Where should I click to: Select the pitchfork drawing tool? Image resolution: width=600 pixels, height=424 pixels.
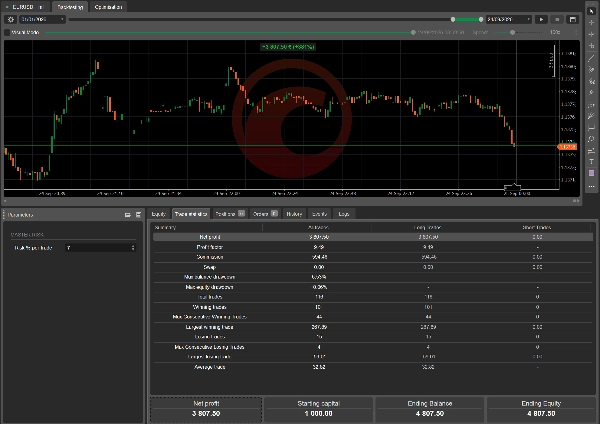click(x=591, y=93)
